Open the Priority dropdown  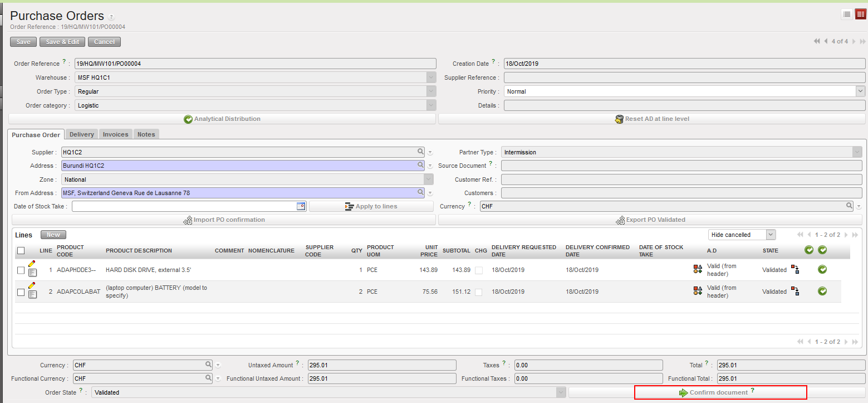pos(860,91)
